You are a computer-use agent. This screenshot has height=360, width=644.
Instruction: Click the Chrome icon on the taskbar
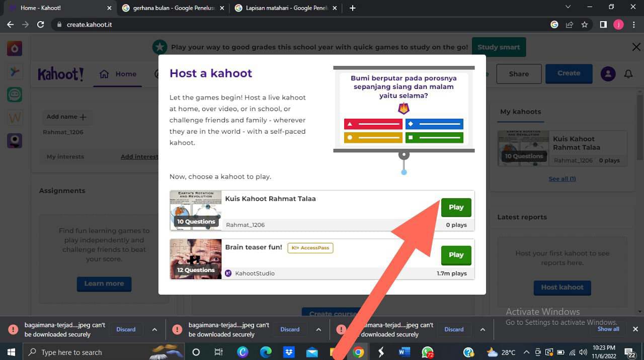[x=358, y=352]
